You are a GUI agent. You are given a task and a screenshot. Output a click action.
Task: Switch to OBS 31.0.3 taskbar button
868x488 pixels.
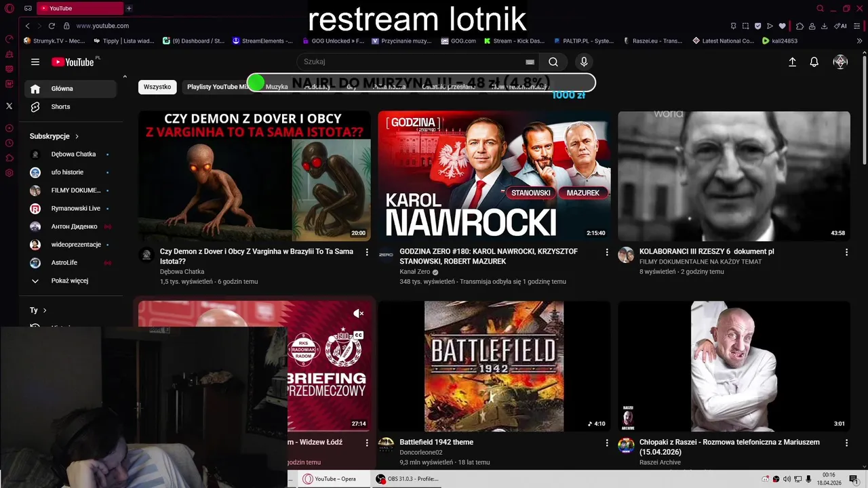coord(407,479)
